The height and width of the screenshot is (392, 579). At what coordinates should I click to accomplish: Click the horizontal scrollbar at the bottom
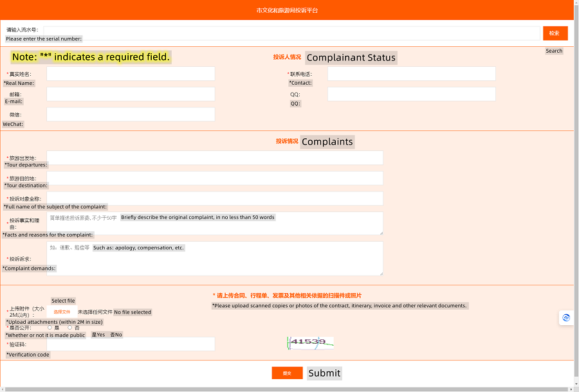[288, 389]
